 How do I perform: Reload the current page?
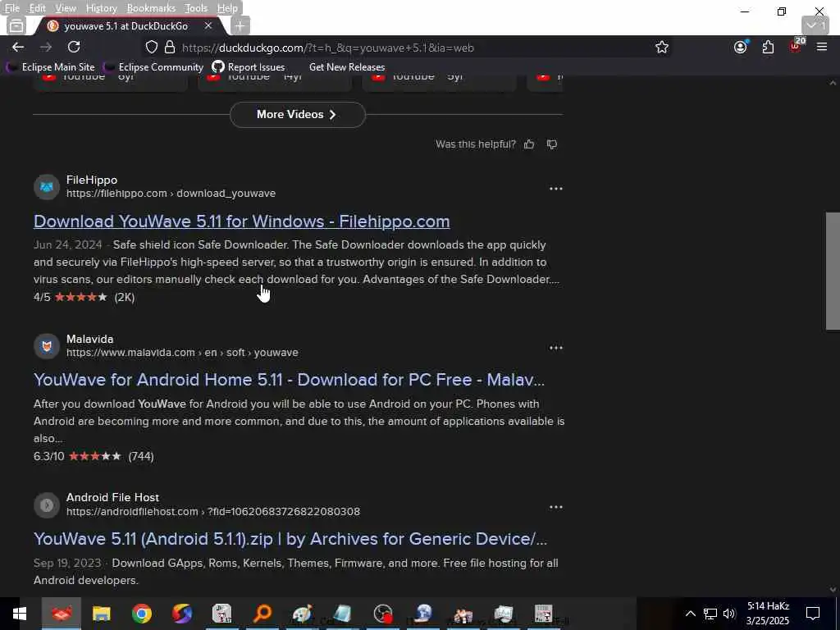pyautogui.click(x=74, y=47)
